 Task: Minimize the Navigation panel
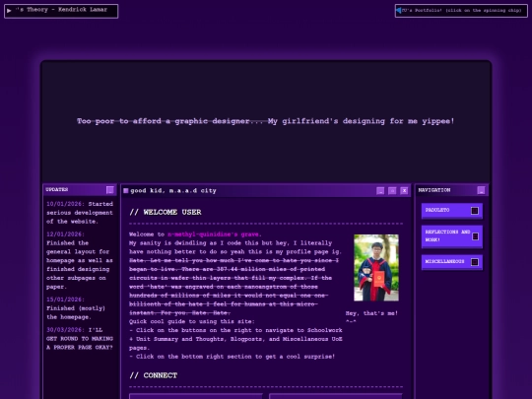481,190
